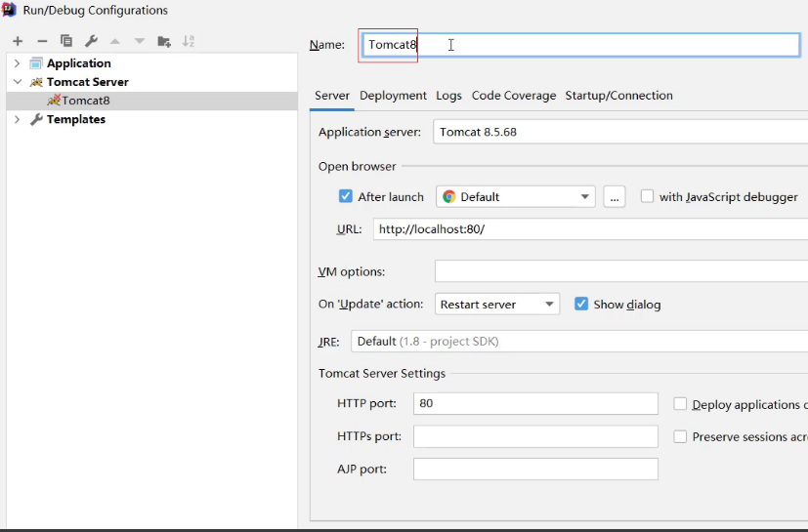The width and height of the screenshot is (808, 532).
Task: Click the Tomcat Server cat icon
Action: (36, 82)
